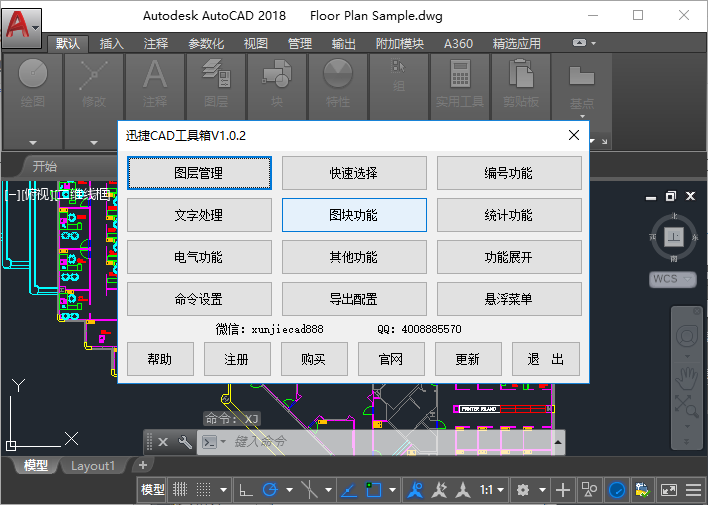Toggle object snap tracking
This screenshot has height=505, width=708.
point(348,490)
